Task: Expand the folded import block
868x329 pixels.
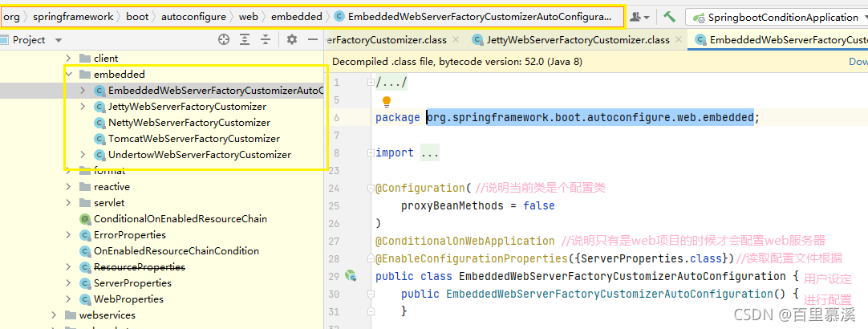Action: (x=371, y=153)
